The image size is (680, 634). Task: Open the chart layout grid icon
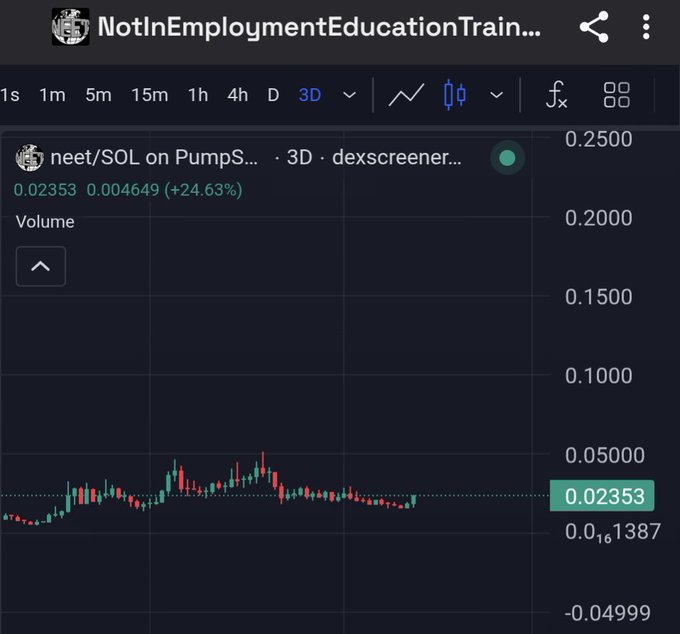(617, 95)
